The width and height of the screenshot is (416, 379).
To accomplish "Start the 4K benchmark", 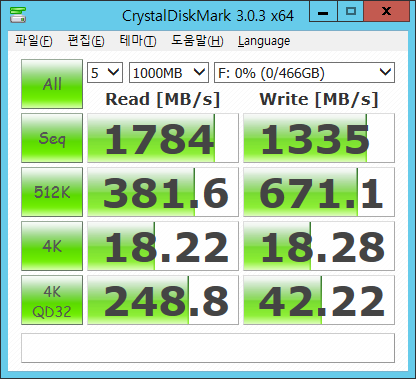I will coord(52,246).
